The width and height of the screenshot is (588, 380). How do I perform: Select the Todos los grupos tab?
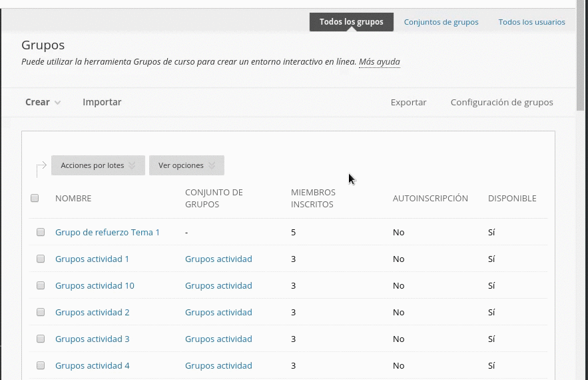tap(351, 22)
